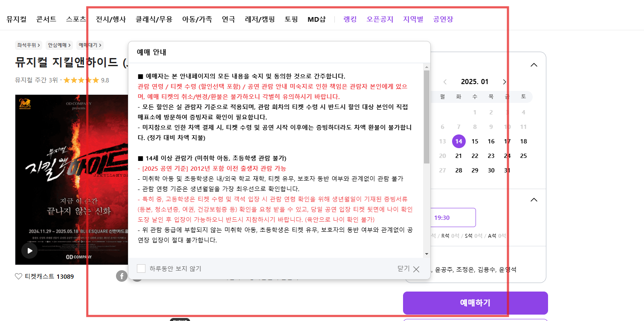This screenshot has width=644, height=321.
Task: Open the 스포츠 category
Action: click(76, 19)
